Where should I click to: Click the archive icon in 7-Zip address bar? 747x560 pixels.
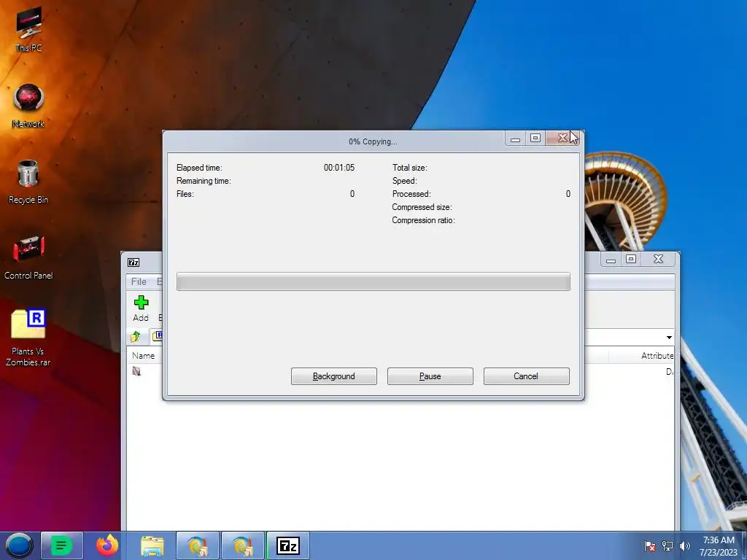[158, 335]
